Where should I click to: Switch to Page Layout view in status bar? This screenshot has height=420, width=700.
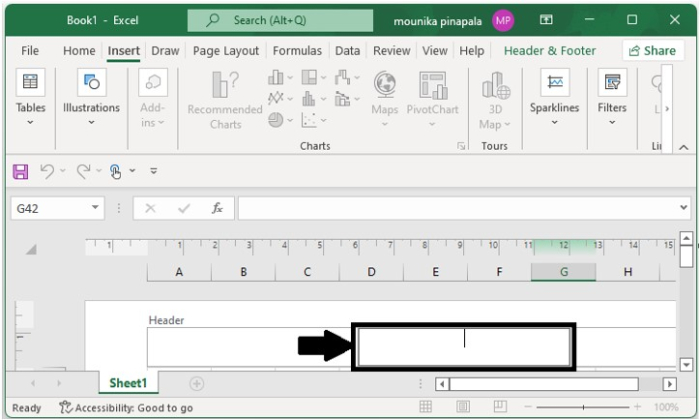[463, 407]
